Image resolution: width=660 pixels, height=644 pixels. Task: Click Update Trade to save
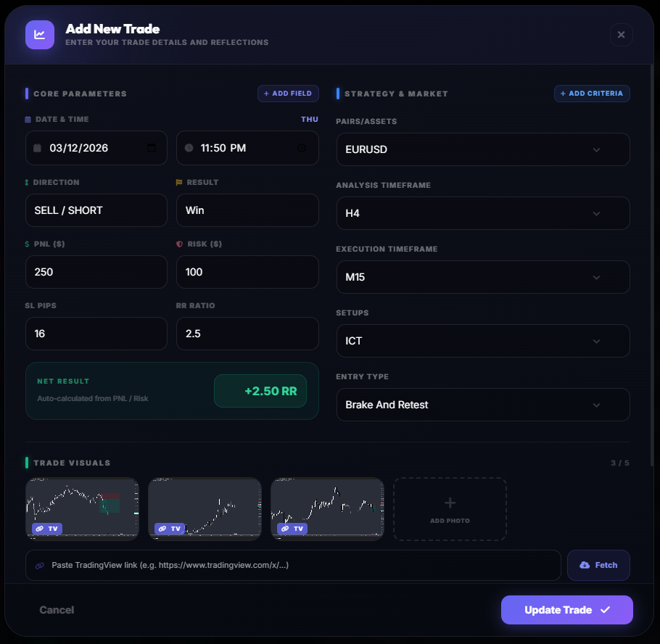click(x=566, y=610)
